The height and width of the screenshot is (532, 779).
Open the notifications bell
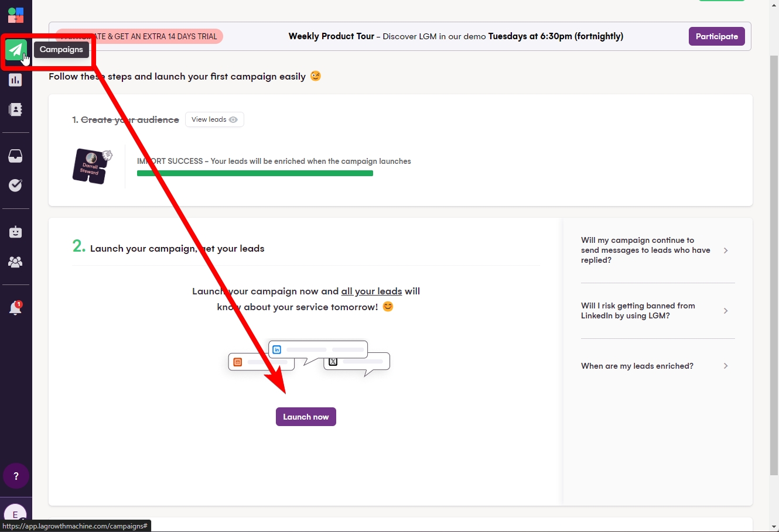click(x=16, y=308)
